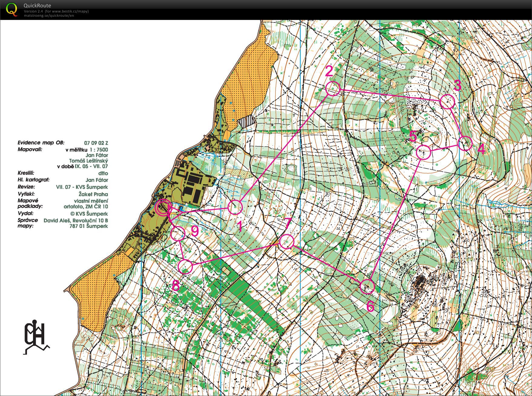Select control circle 3 on the course
The image size is (532, 396).
(447, 102)
